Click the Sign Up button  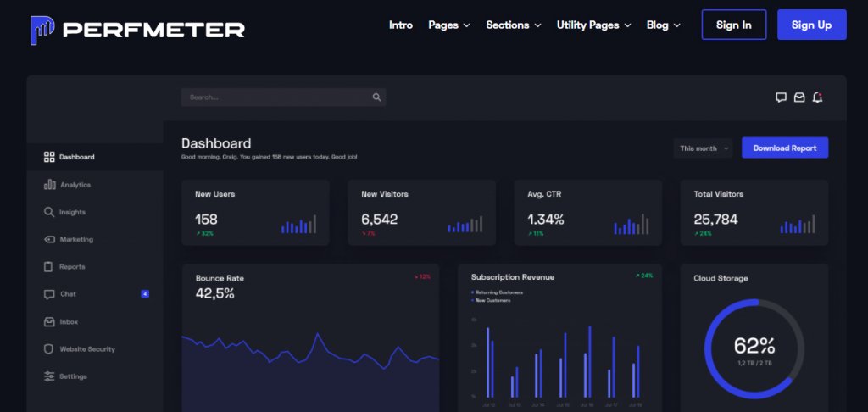pyautogui.click(x=811, y=25)
